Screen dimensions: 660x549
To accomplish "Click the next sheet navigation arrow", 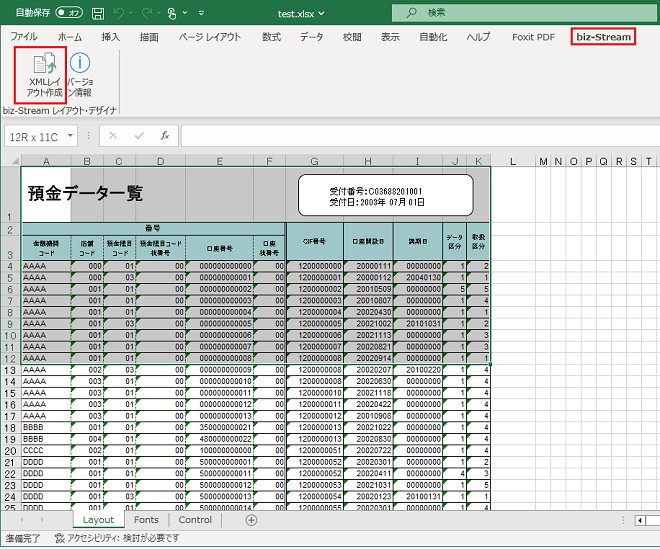I will (42, 520).
